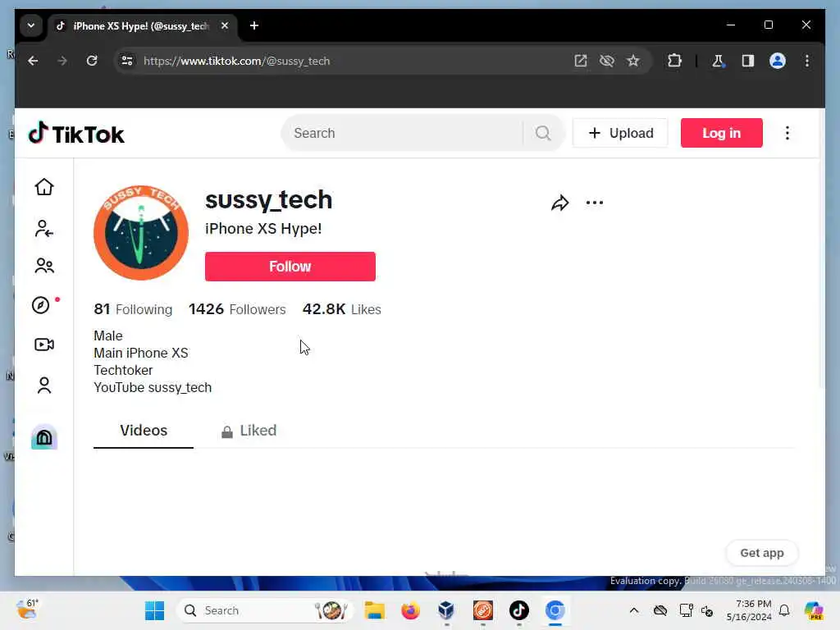Image resolution: width=840 pixels, height=630 pixels.
Task: Bookmark this page with the star icon
Action: 633,61
